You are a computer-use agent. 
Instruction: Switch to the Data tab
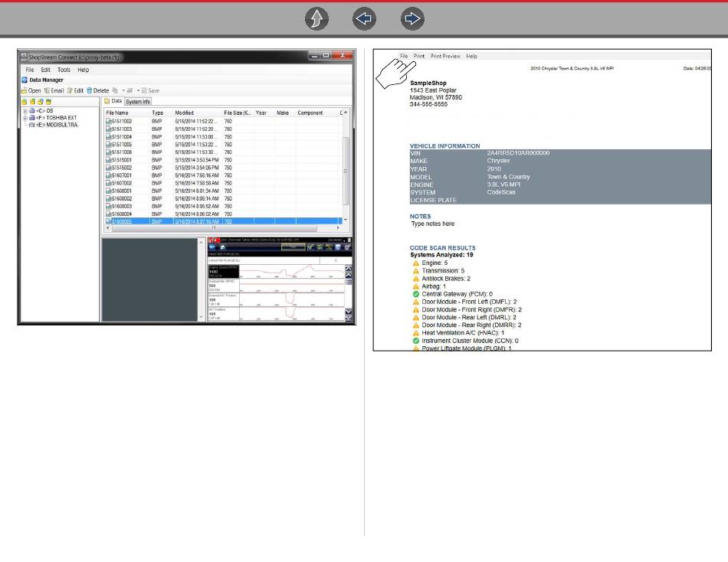[113, 101]
